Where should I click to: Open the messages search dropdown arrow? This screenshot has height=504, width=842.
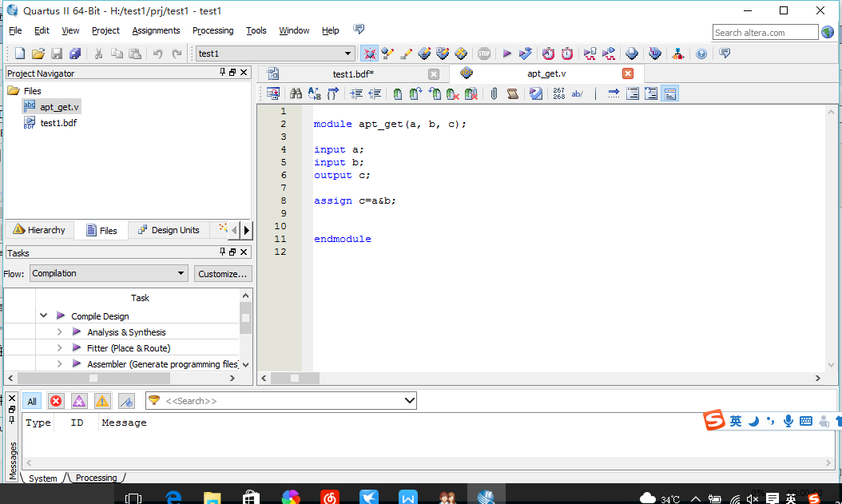pos(409,400)
